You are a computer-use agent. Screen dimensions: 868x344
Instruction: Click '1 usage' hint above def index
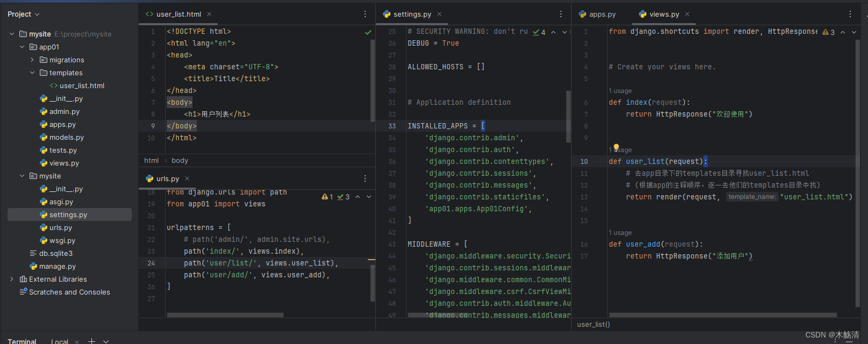(620, 91)
